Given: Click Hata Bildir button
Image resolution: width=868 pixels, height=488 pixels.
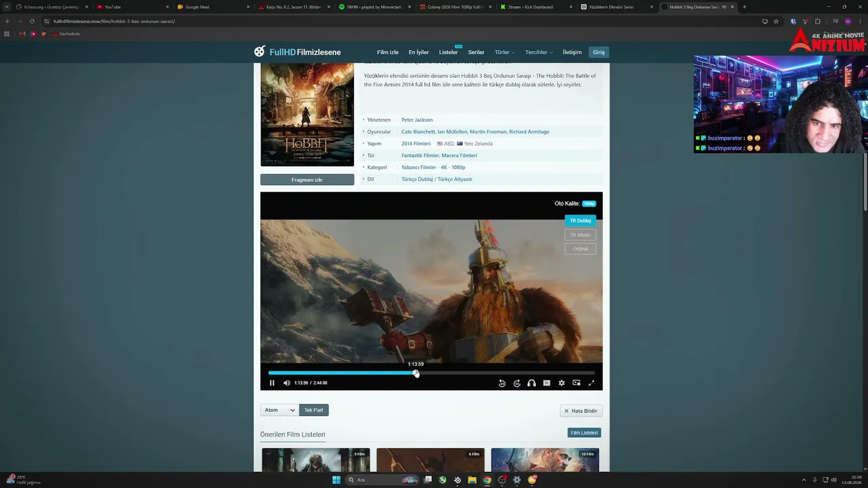Looking at the screenshot, I should (581, 411).
